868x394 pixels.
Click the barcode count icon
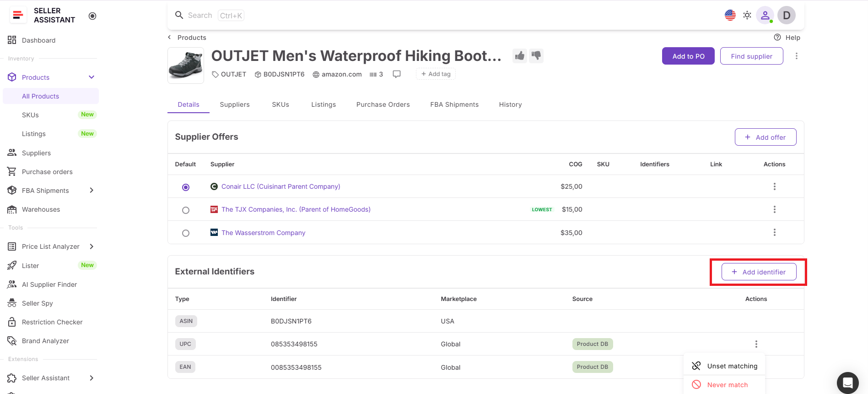click(x=373, y=74)
